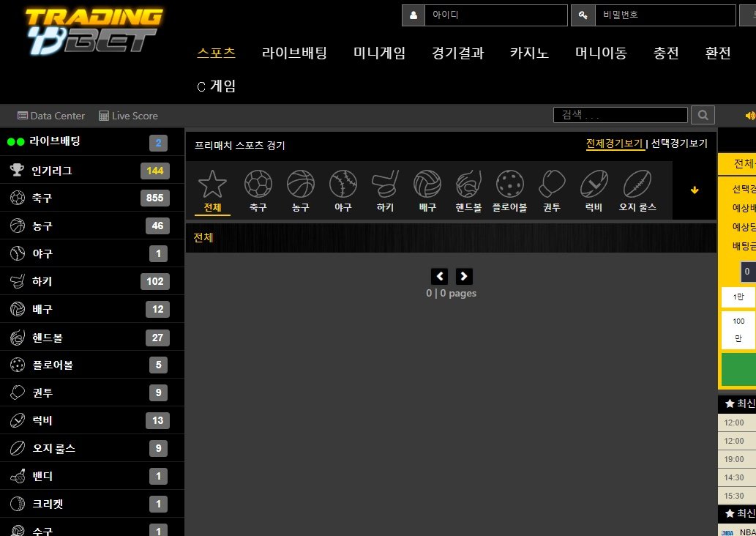
Task: Select the soccer ball icon in sports bar
Action: [x=258, y=184]
